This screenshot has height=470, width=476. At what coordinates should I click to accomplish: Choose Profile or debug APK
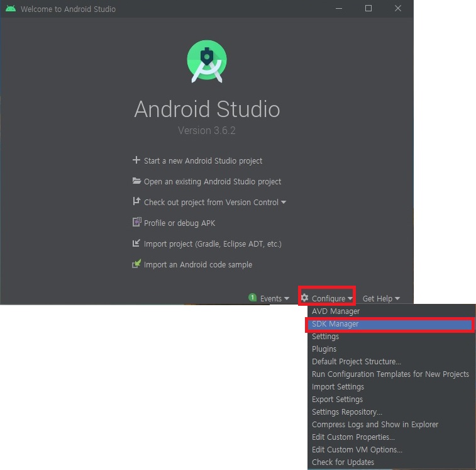(x=179, y=223)
